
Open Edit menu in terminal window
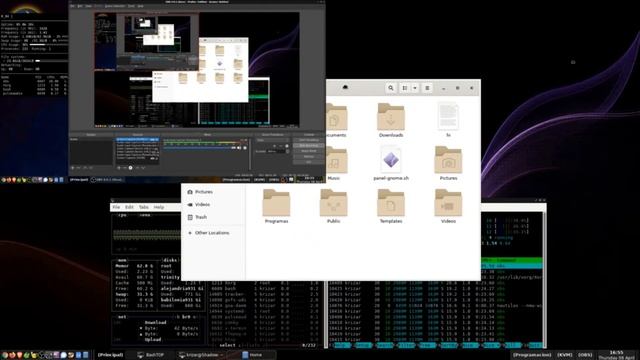pyautogui.click(x=129, y=207)
